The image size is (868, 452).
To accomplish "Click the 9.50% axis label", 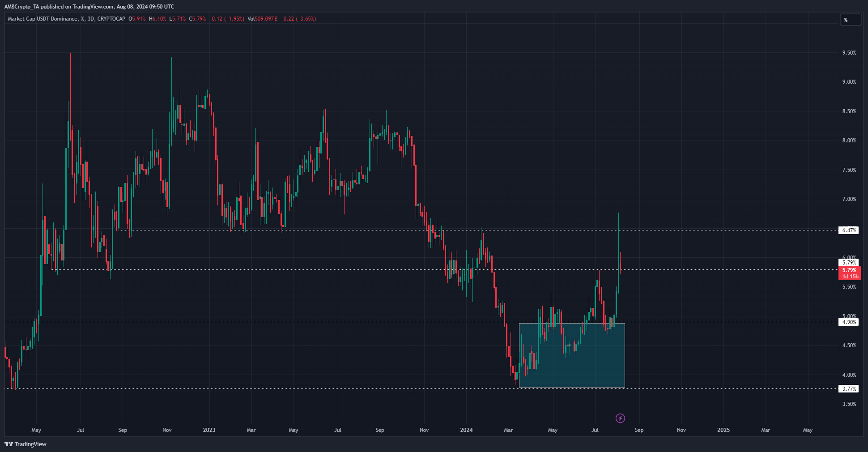I will (x=849, y=53).
